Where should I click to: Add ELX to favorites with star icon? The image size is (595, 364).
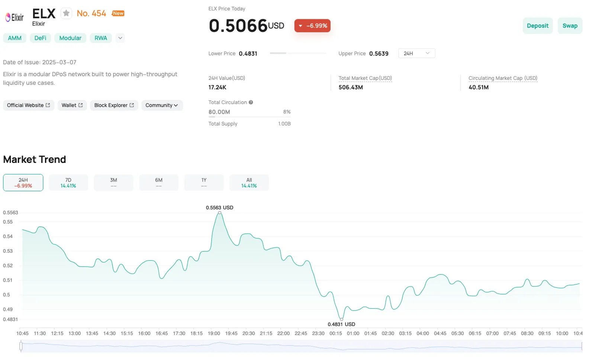pyautogui.click(x=66, y=13)
